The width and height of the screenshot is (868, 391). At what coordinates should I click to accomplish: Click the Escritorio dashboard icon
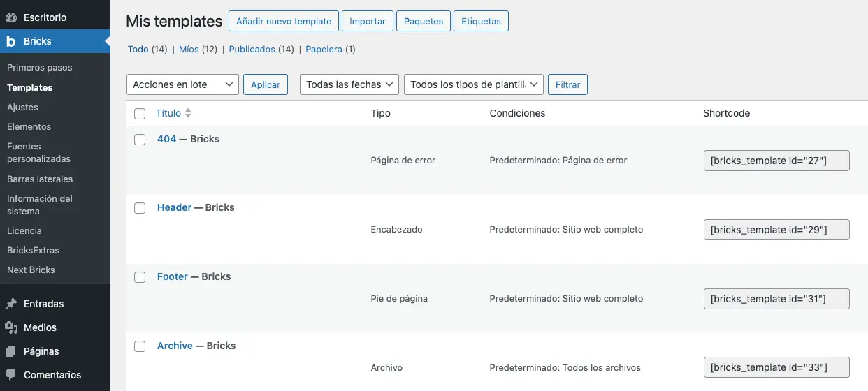pyautogui.click(x=11, y=17)
